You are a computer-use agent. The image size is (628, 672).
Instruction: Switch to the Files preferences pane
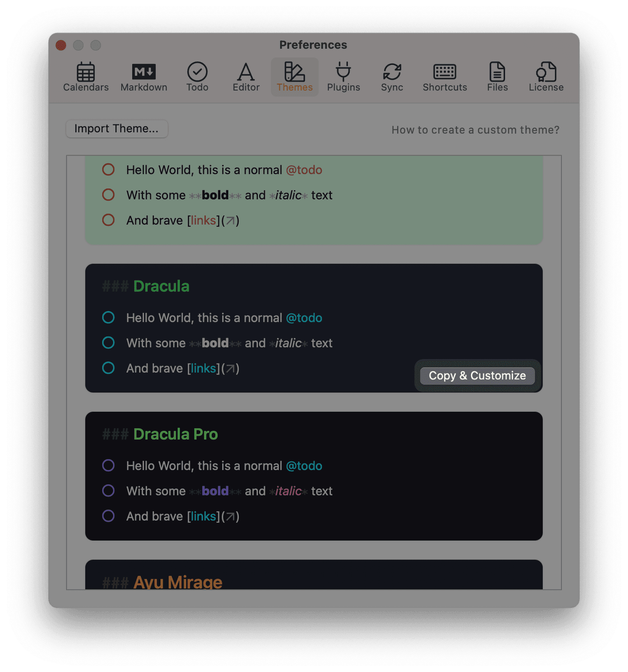point(497,77)
